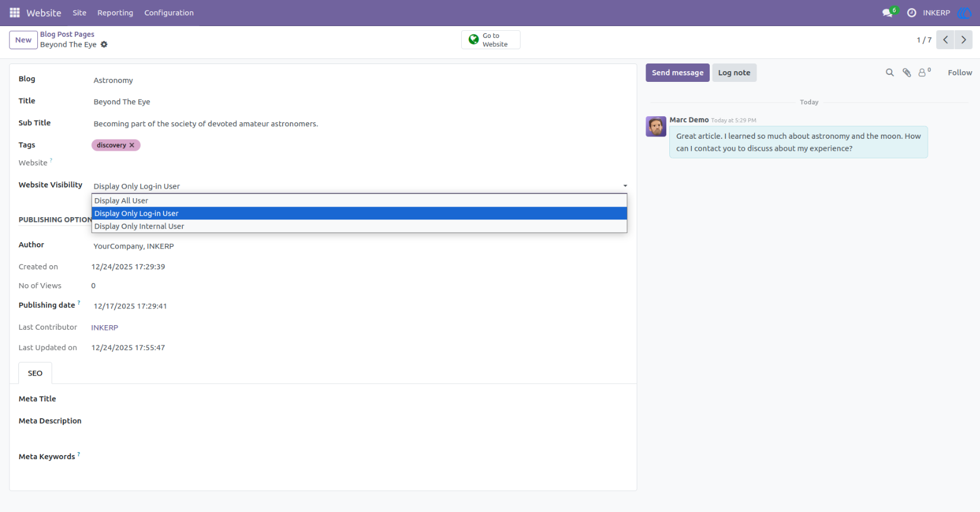
Task: Click the Meta Description label
Action: pyautogui.click(x=50, y=421)
